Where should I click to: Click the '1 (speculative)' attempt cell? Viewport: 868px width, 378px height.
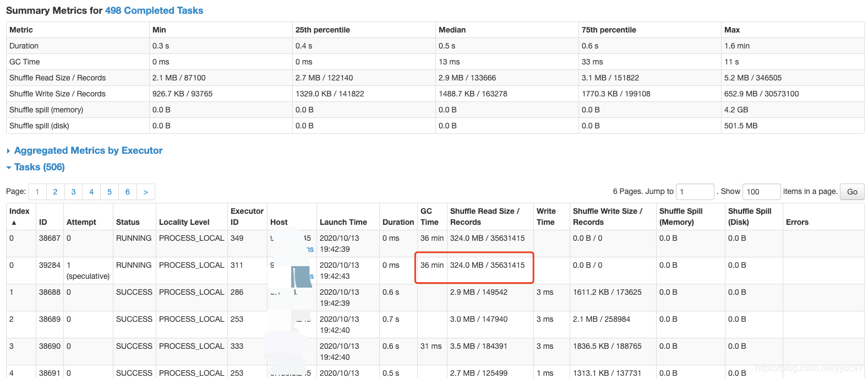coord(88,271)
